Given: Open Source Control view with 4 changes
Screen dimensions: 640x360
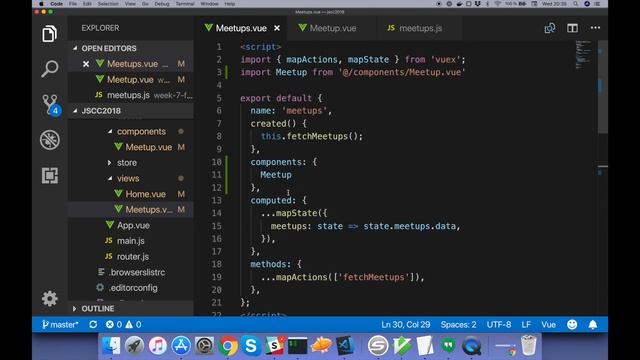Looking at the screenshot, I should [x=51, y=105].
